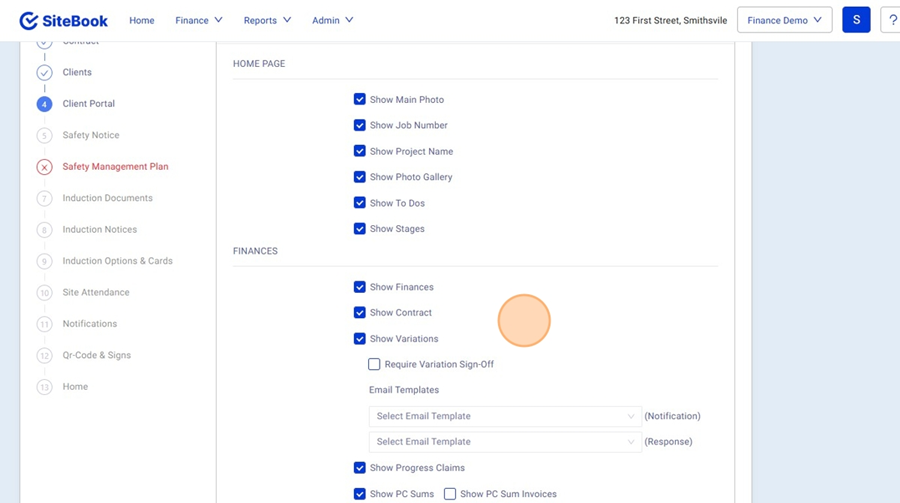The width and height of the screenshot is (900, 503).
Task: Click the Safety Management Plan error icon
Action: pyautogui.click(x=44, y=167)
